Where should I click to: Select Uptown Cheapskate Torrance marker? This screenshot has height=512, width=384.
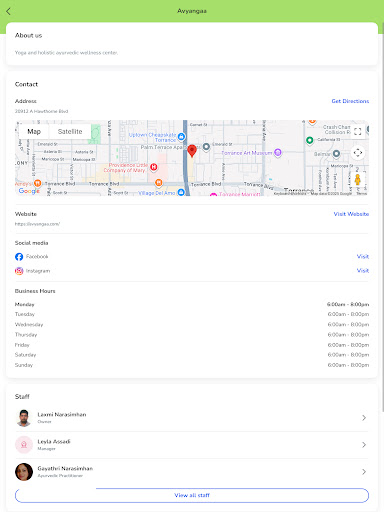click(x=181, y=136)
